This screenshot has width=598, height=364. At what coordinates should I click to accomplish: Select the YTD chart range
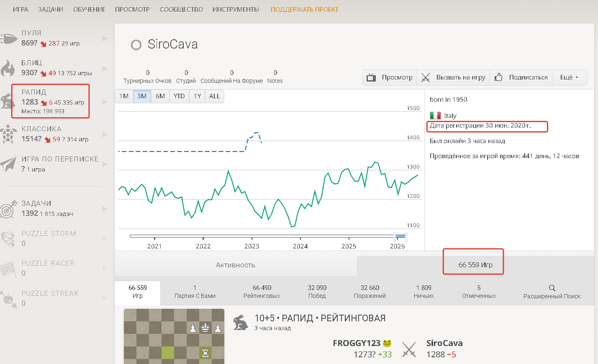tap(179, 96)
